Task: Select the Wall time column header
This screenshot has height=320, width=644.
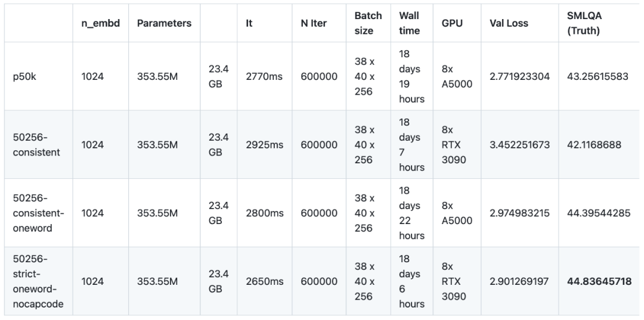Action: click(410, 23)
